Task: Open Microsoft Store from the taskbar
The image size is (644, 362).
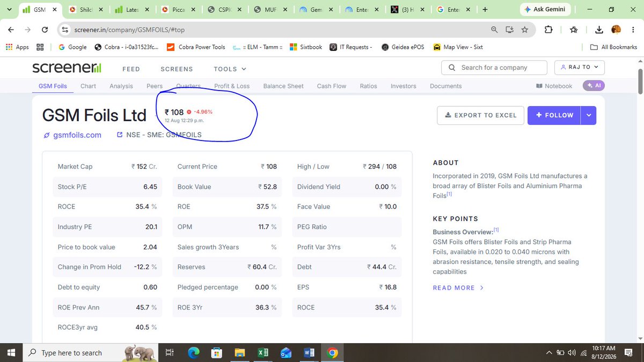Action: click(216, 353)
